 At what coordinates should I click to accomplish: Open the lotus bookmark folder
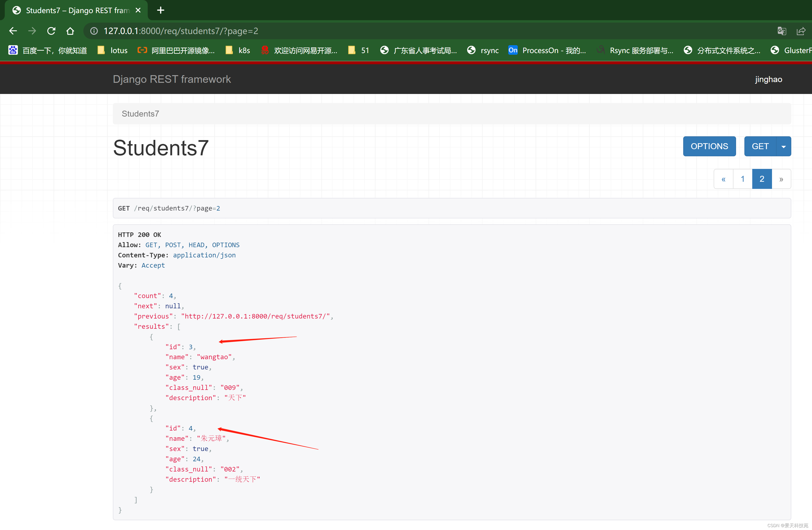(113, 50)
